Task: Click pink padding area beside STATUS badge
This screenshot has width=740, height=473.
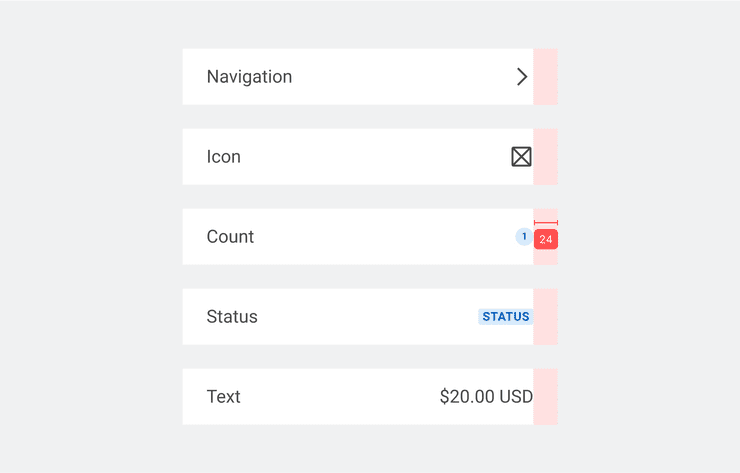Action: tap(546, 317)
